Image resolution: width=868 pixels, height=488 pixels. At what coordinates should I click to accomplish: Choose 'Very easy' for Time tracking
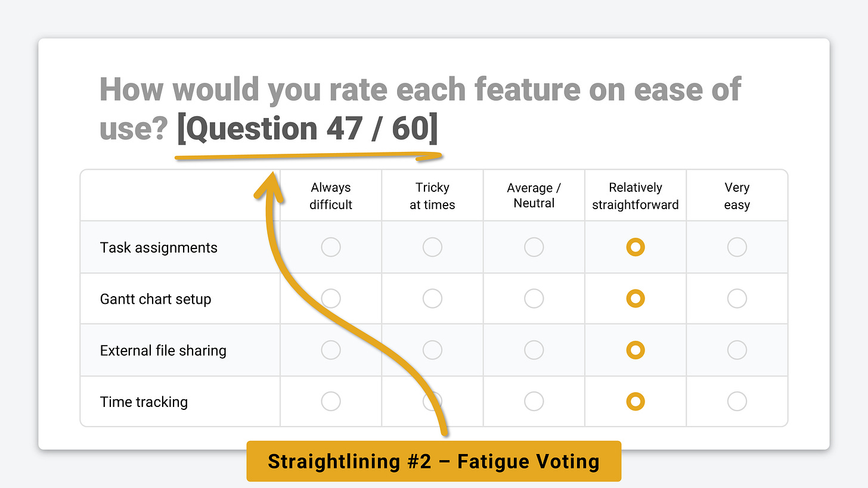[737, 402]
